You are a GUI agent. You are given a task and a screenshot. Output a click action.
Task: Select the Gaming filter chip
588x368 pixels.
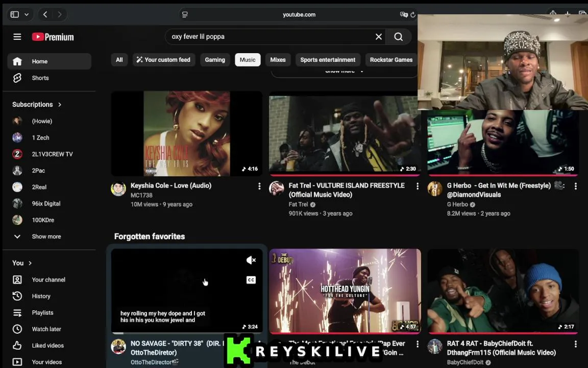click(x=215, y=60)
